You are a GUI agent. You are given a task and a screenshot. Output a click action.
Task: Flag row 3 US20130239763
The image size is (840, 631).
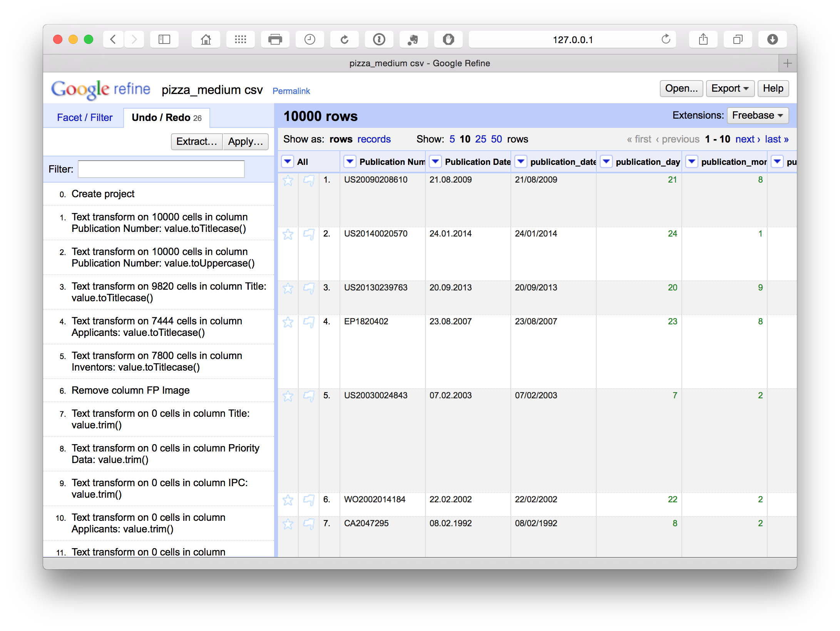(x=309, y=288)
